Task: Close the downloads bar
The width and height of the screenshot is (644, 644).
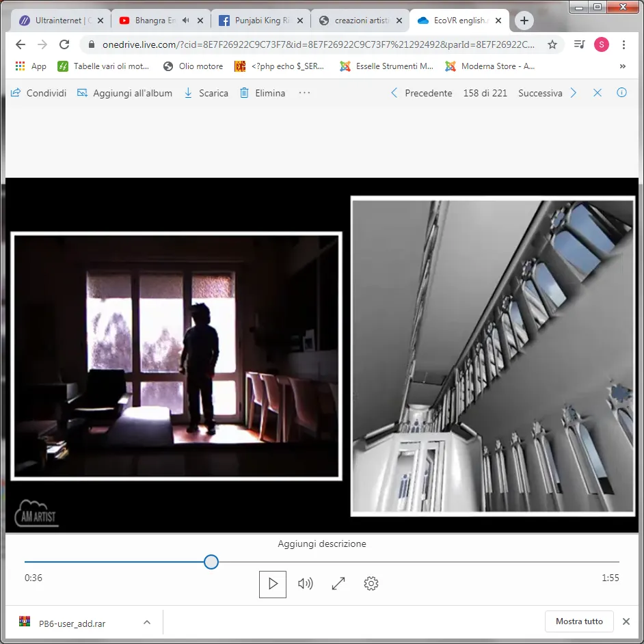Action: point(626,621)
